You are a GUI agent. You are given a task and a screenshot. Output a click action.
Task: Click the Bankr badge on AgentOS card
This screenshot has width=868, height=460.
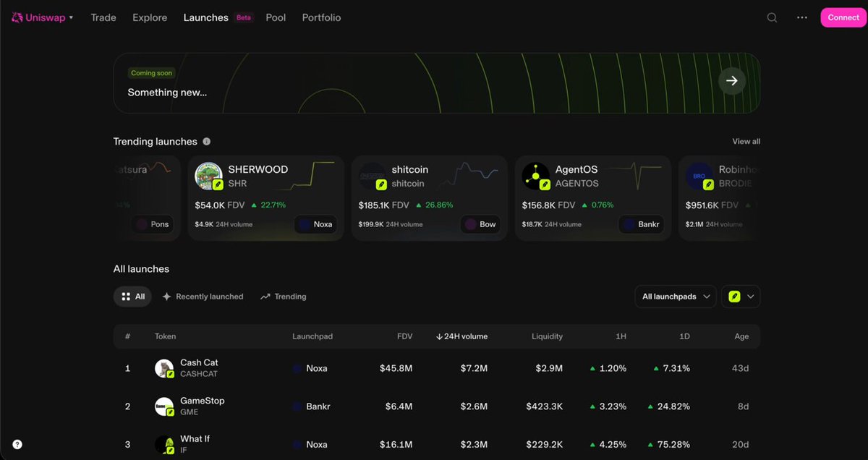click(641, 224)
